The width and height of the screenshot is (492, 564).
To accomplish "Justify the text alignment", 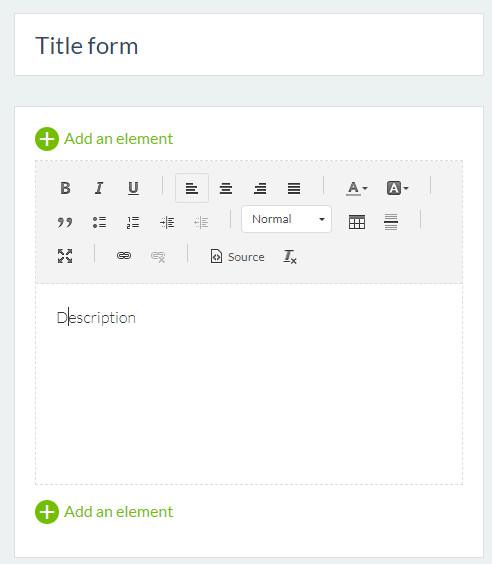I will click(x=294, y=188).
